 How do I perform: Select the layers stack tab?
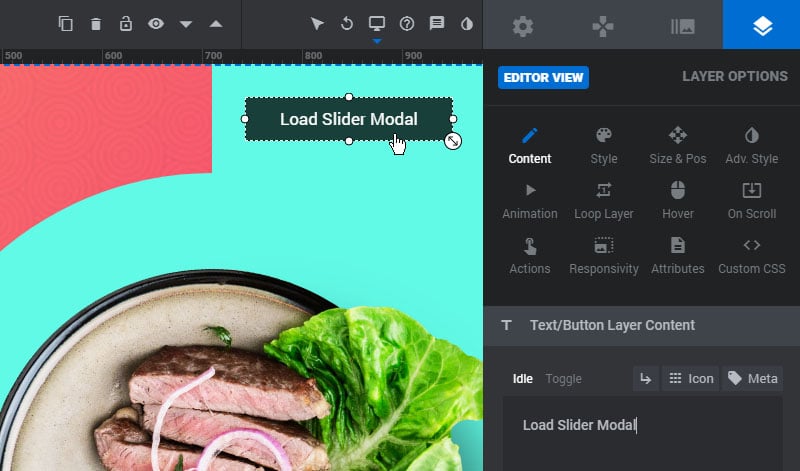click(x=762, y=26)
